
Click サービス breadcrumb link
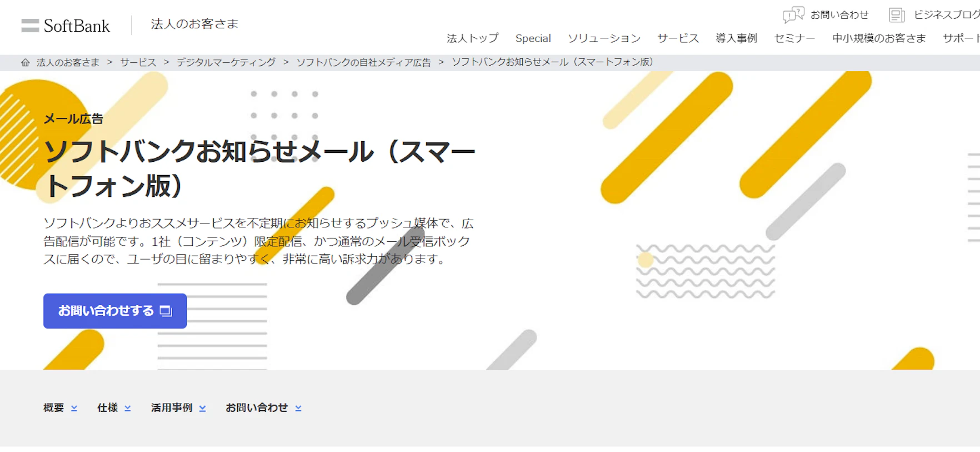pos(138,62)
